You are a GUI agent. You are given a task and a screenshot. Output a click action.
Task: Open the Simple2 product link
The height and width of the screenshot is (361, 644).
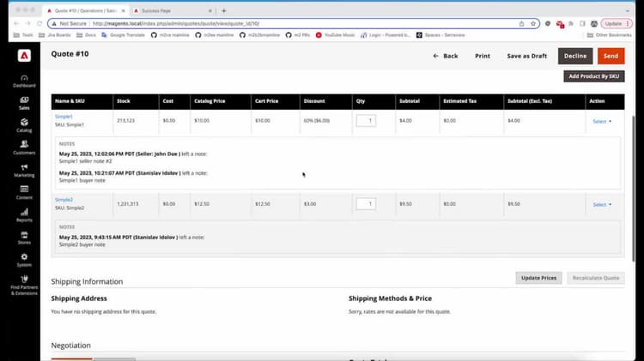(x=64, y=200)
